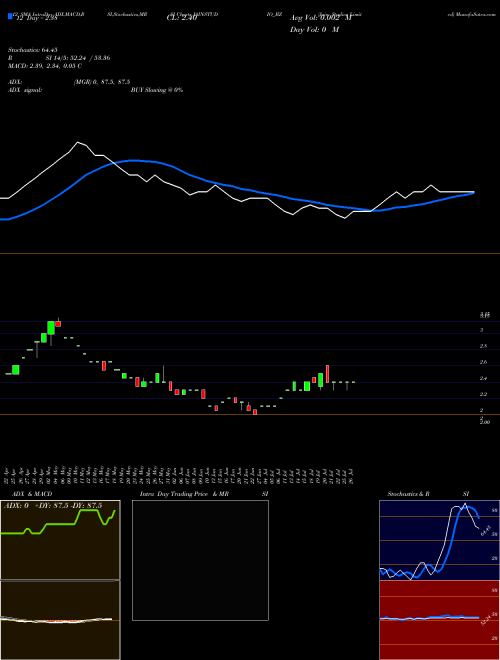
Task: Select the '12 Day = 2.38' SMA label
Action: (x=35, y=19)
